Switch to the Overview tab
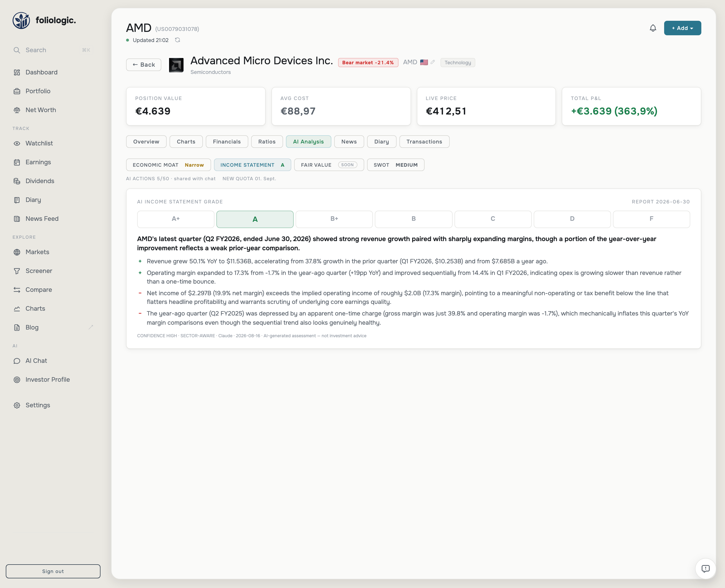 [x=146, y=142]
